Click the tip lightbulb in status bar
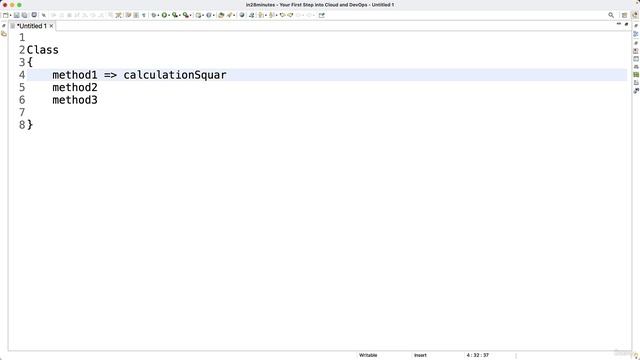This screenshot has width=640, height=360. pos(636,356)
